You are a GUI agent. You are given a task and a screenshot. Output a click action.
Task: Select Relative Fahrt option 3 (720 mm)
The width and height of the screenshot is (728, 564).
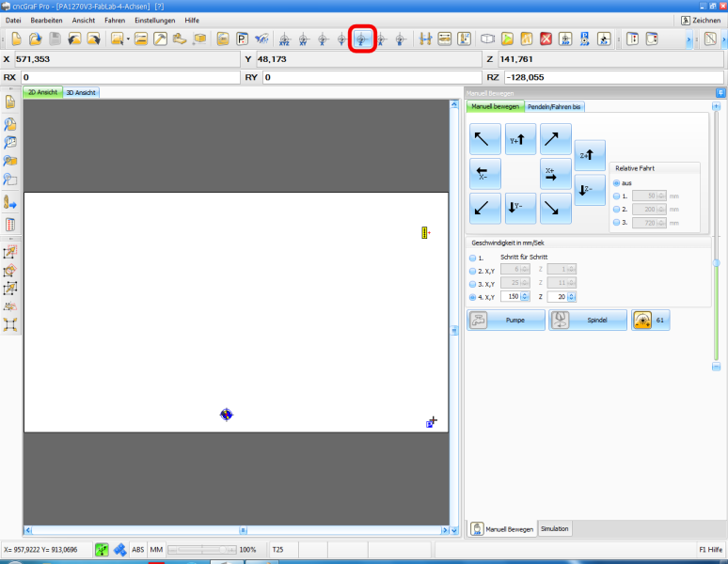click(x=617, y=222)
